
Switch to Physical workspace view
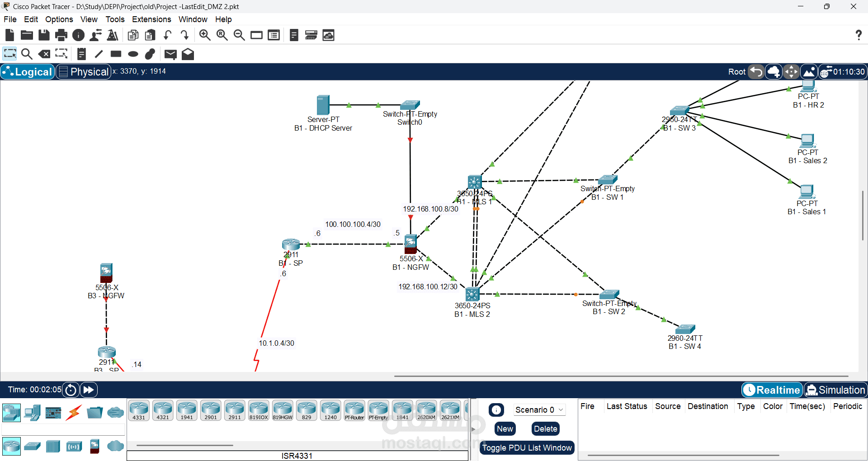[84, 72]
